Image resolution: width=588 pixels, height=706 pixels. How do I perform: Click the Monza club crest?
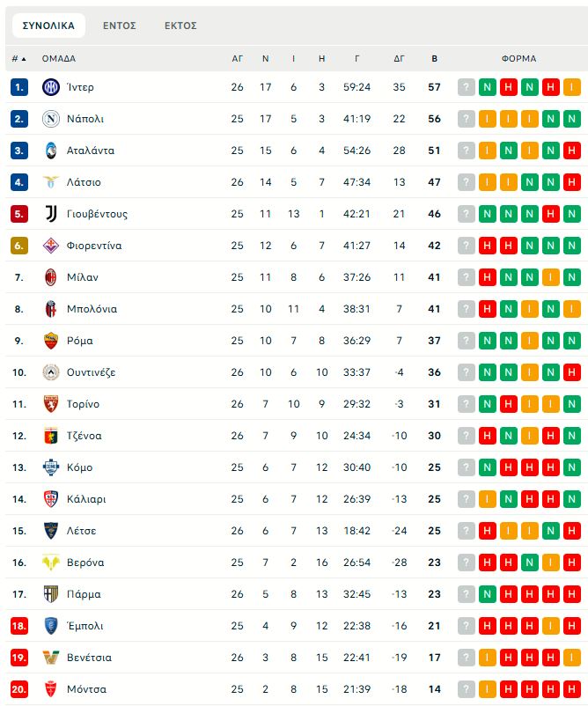pos(50,689)
